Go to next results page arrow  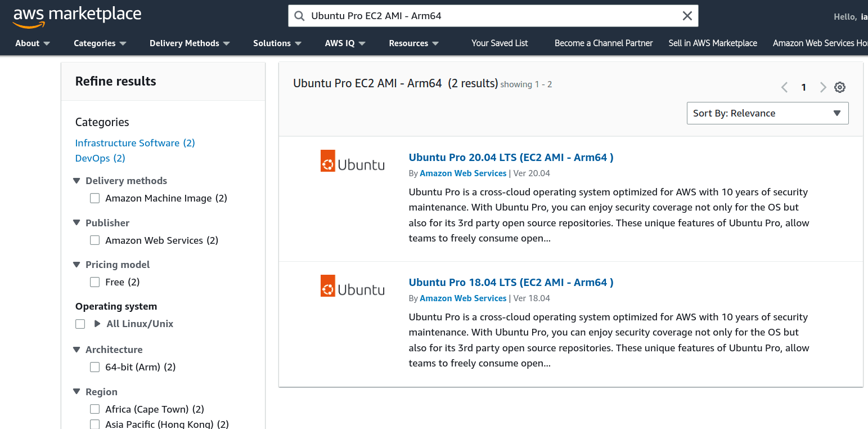point(823,87)
